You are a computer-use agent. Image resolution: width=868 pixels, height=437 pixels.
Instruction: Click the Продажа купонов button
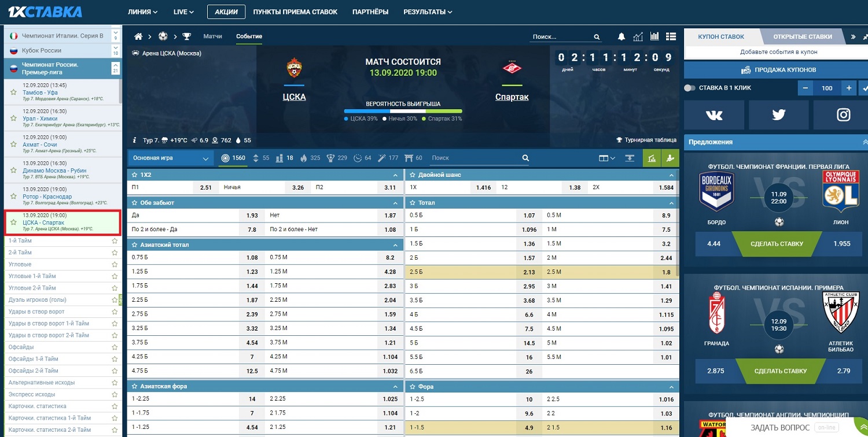click(778, 70)
